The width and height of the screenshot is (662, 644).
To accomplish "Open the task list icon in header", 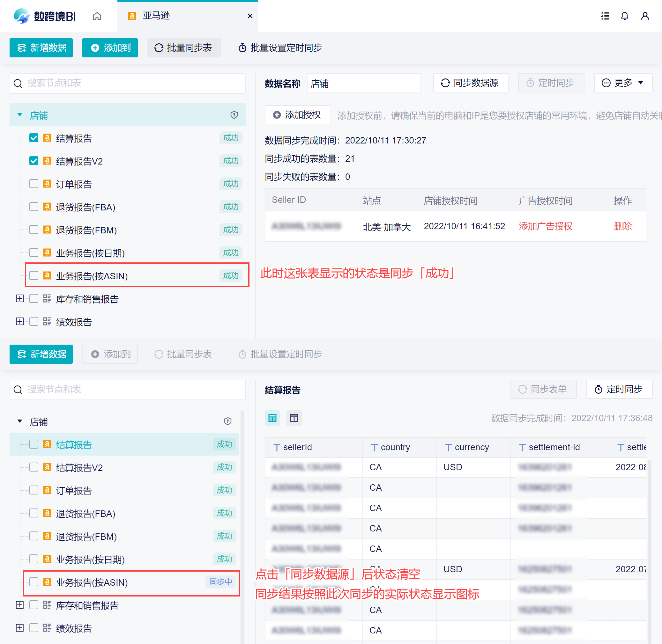I will [x=605, y=16].
